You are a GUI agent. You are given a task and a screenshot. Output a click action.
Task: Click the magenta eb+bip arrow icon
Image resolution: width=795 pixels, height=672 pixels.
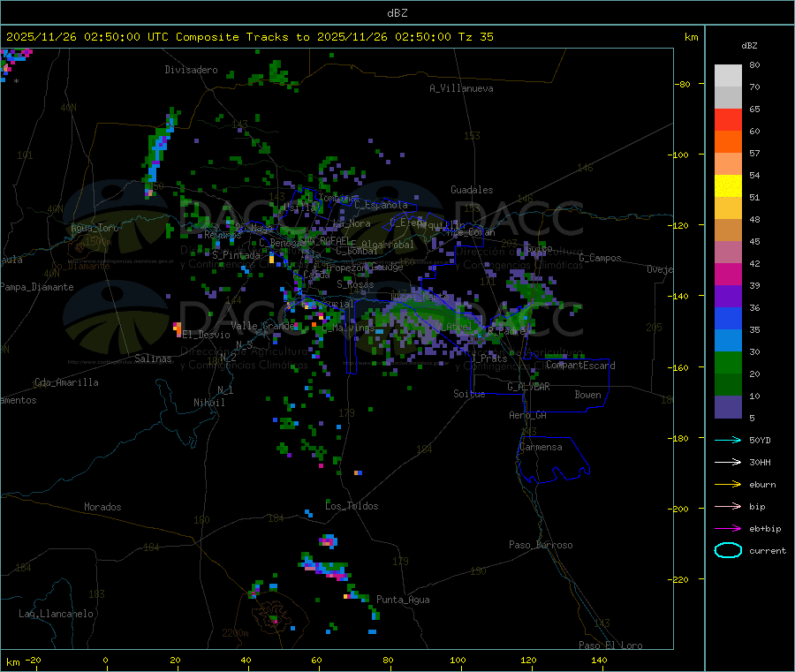728,528
